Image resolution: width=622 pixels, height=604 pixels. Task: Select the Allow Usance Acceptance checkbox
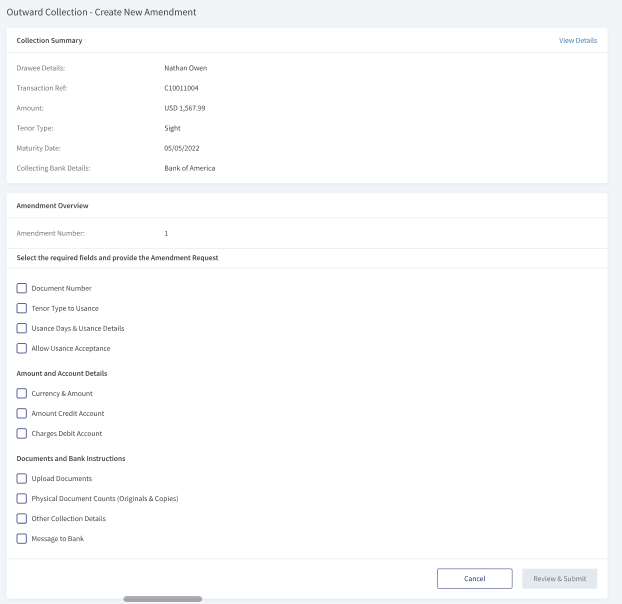(x=22, y=348)
